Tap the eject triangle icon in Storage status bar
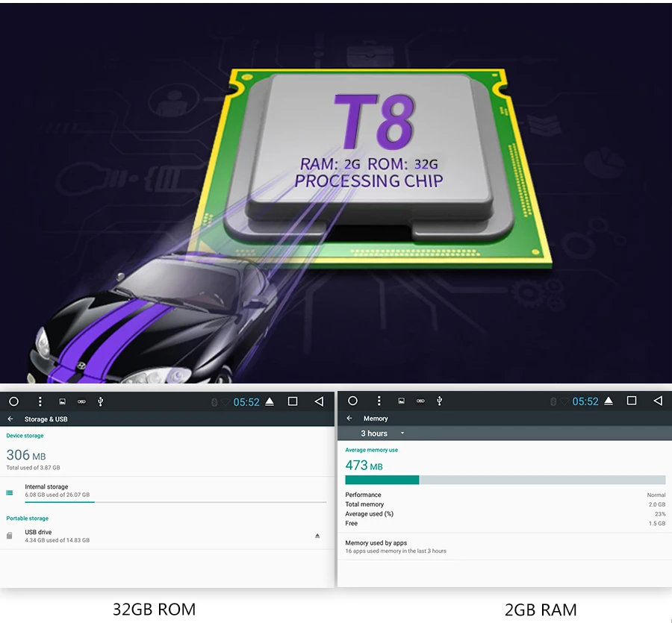672x623 pixels. [270, 401]
